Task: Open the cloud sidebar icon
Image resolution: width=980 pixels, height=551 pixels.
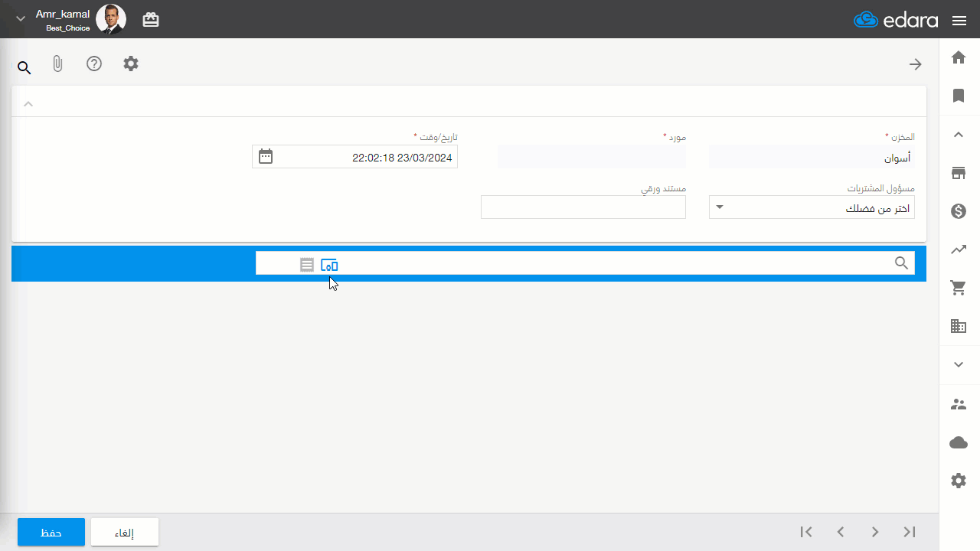Action: pos(959,442)
